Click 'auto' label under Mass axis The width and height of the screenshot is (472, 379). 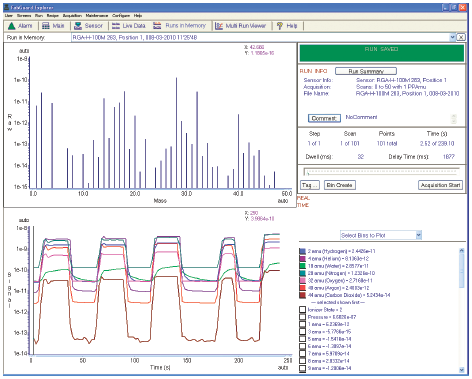[283, 201]
